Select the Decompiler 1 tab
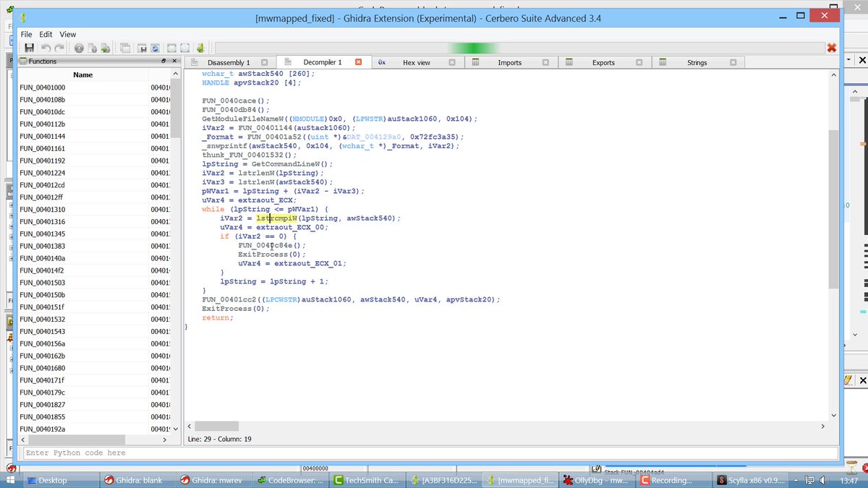 [x=323, y=62]
